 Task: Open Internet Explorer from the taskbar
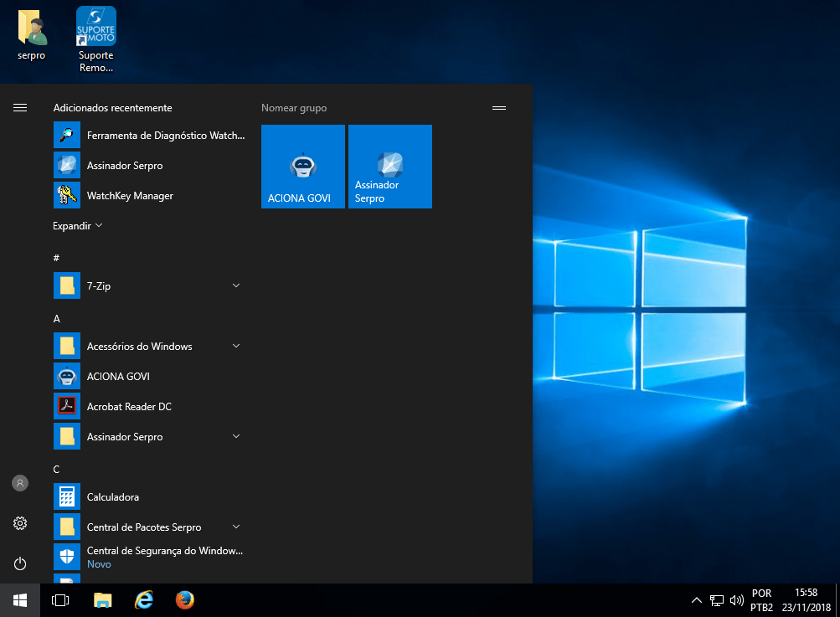[x=144, y=600]
